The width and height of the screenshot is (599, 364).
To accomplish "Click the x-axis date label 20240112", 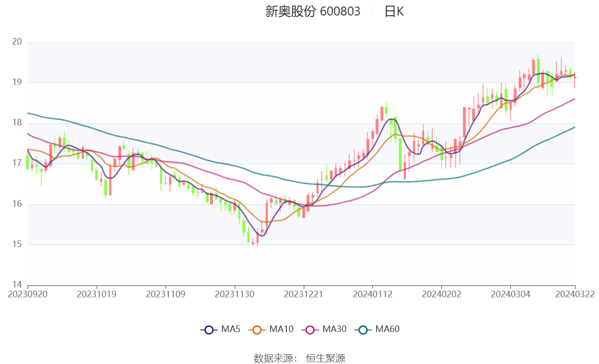I will point(373,294).
